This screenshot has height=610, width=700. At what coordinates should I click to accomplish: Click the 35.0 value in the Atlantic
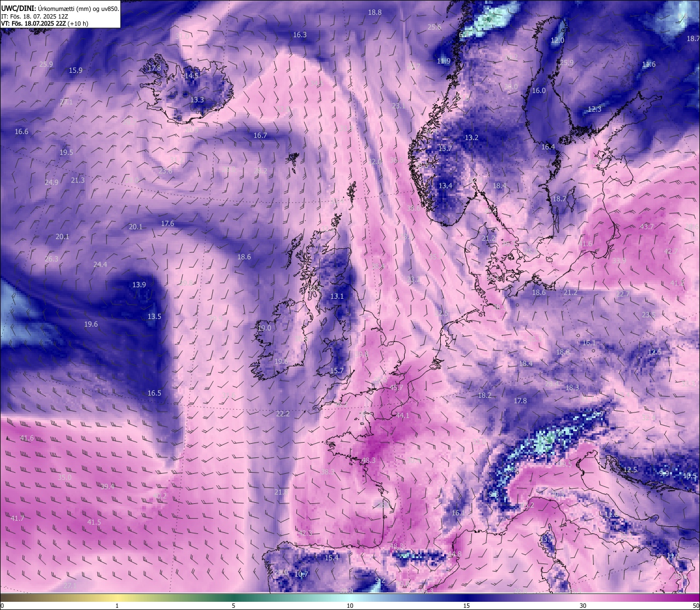click(65, 478)
